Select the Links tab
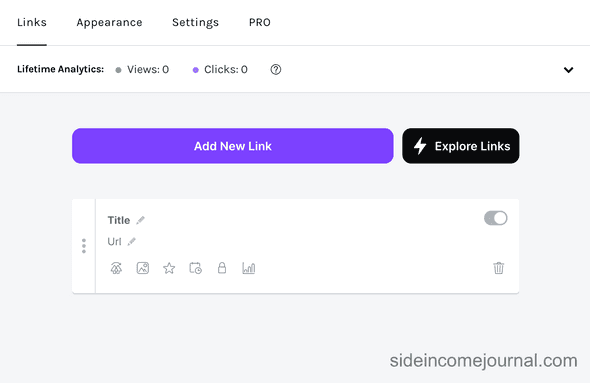The width and height of the screenshot is (590, 383). coord(32,23)
